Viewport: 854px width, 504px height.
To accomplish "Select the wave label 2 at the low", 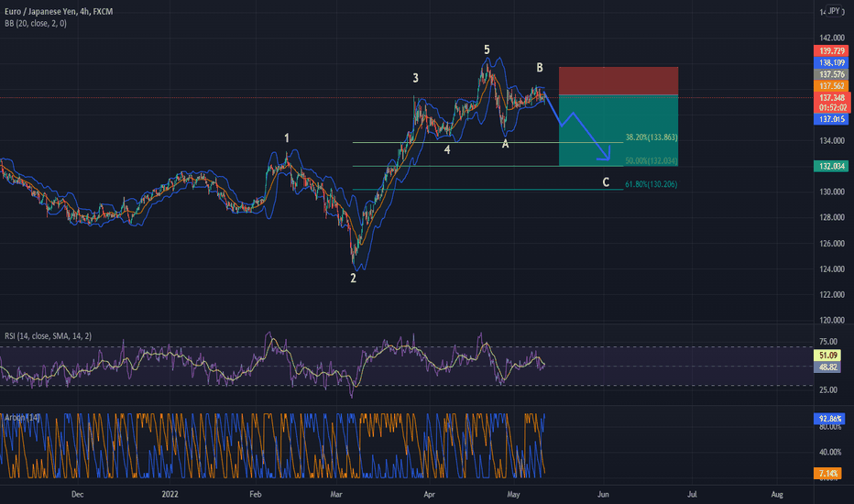I will [353, 279].
